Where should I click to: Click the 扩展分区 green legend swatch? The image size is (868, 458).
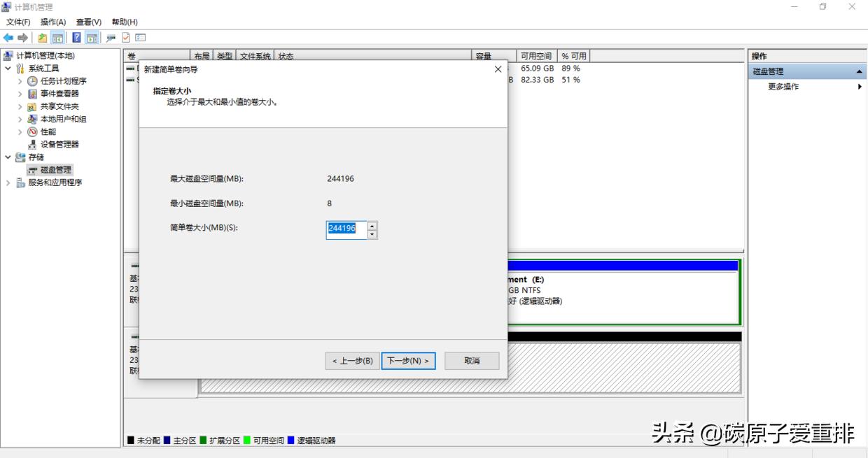tap(204, 441)
